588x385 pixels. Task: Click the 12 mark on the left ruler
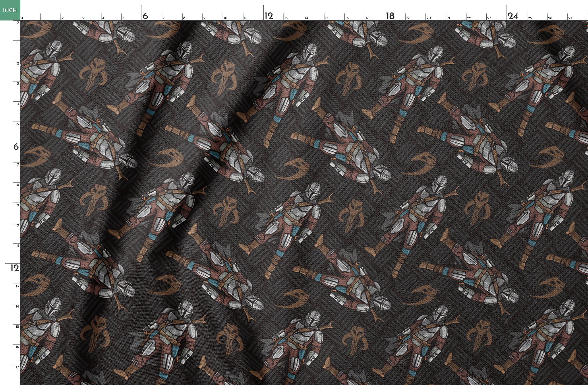click(14, 268)
